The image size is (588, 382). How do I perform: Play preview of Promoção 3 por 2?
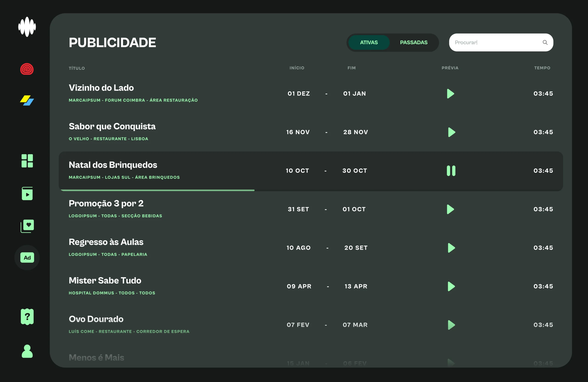450,209
